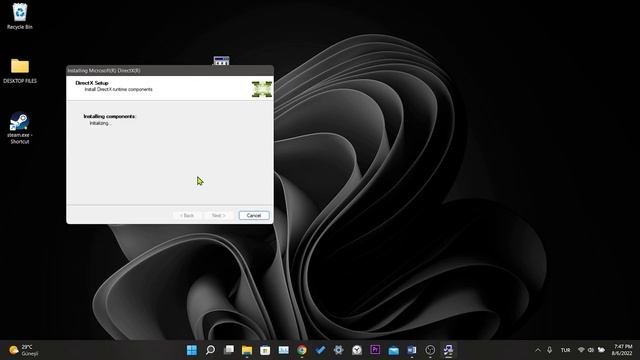Image resolution: width=640 pixels, height=360 pixels.
Task: Open the Recycle Bin desktop icon
Action: (x=20, y=16)
